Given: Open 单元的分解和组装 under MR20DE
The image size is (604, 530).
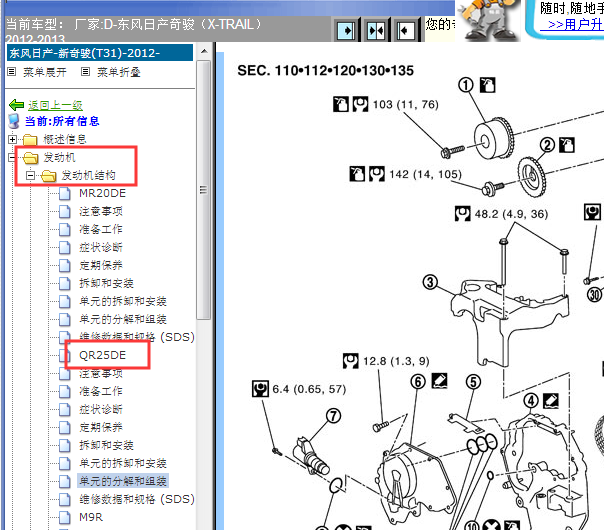Looking at the screenshot, I should point(123,319).
